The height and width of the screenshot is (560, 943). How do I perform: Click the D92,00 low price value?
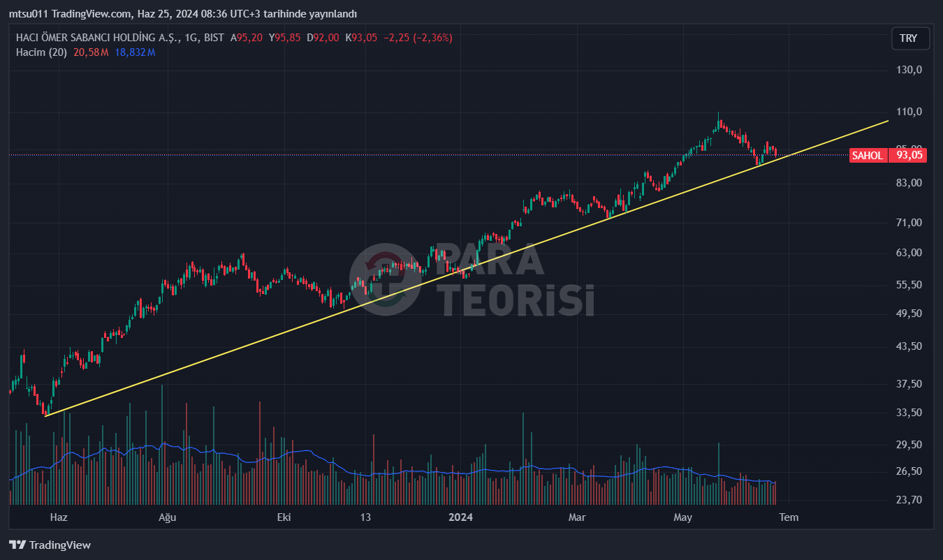pyautogui.click(x=323, y=38)
